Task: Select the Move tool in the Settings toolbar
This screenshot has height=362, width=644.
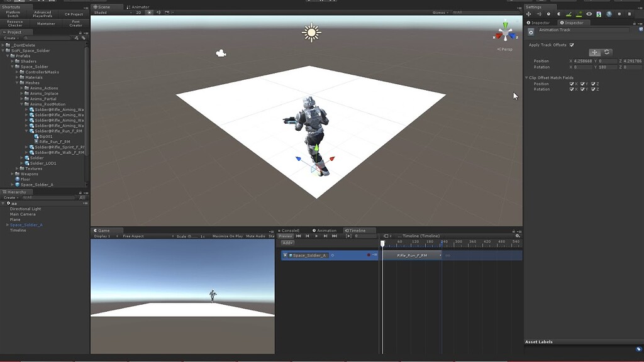Action: 528,14
